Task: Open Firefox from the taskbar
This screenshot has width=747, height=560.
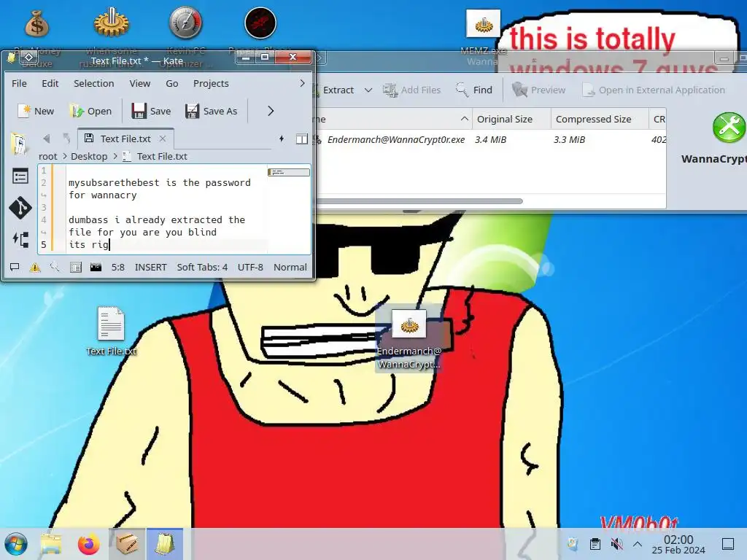Action: [89, 544]
